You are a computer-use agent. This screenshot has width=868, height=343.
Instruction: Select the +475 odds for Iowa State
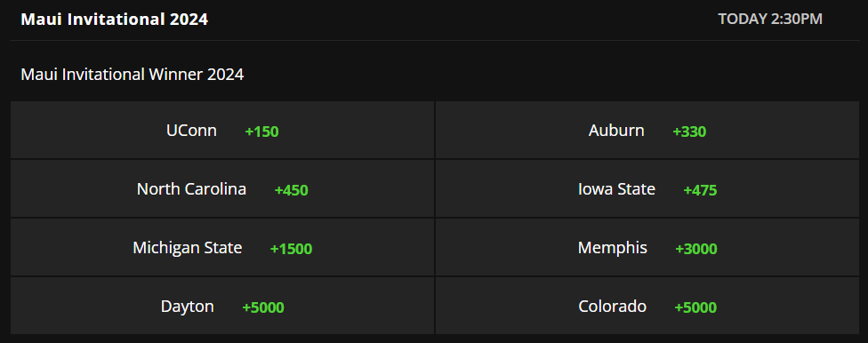point(700,190)
